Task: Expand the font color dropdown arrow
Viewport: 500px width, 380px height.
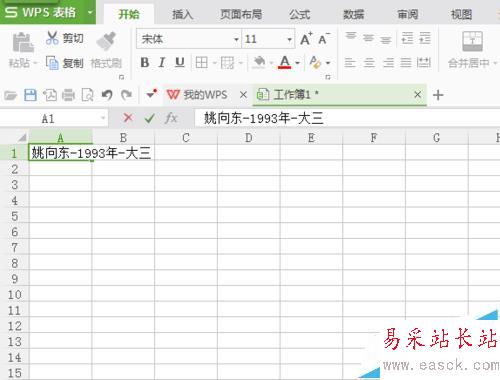Action: coord(297,62)
